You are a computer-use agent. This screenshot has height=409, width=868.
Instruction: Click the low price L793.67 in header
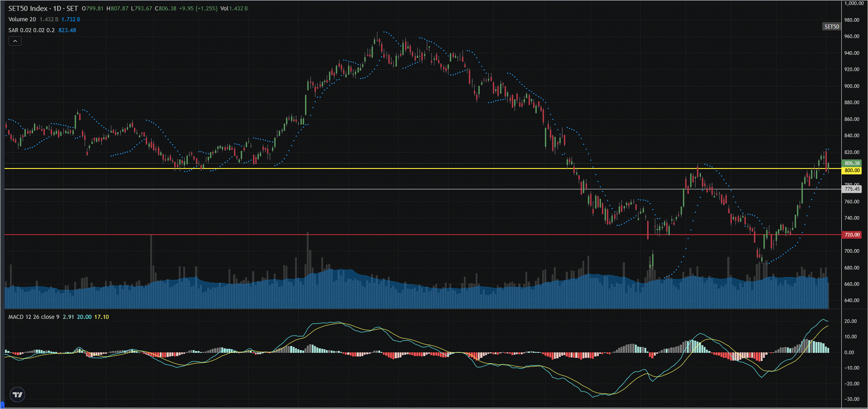pos(142,9)
